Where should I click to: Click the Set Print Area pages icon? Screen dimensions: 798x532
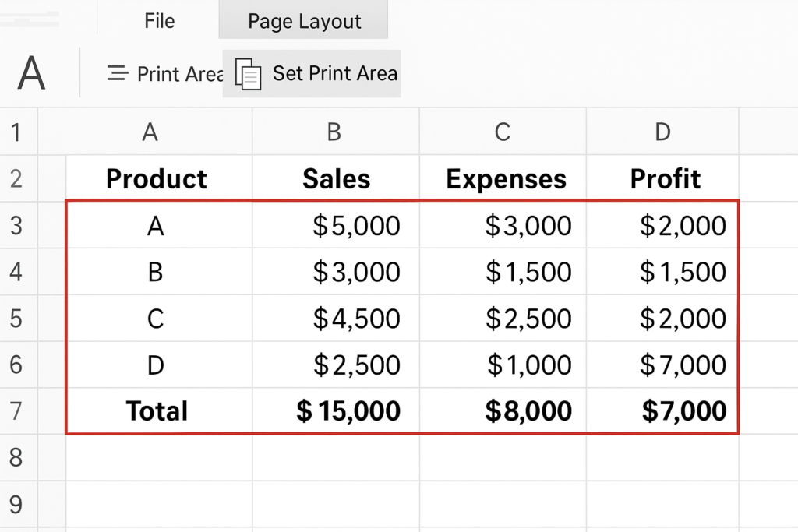pos(248,74)
